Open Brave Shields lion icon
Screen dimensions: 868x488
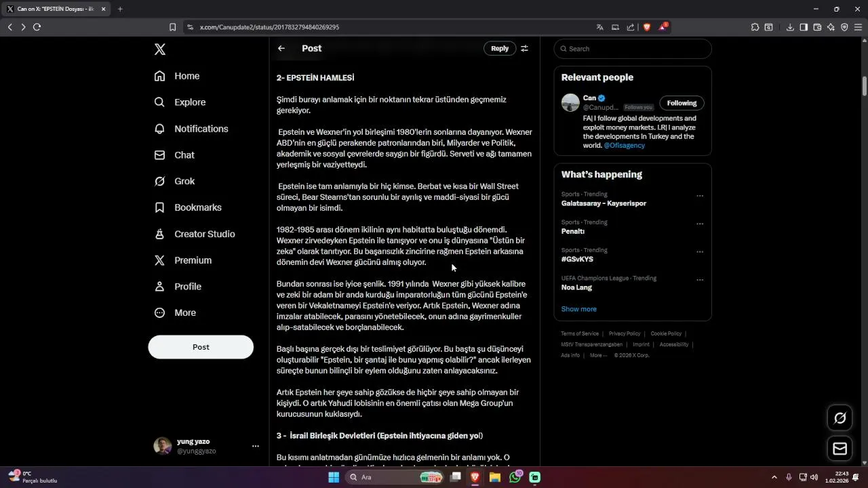click(646, 27)
